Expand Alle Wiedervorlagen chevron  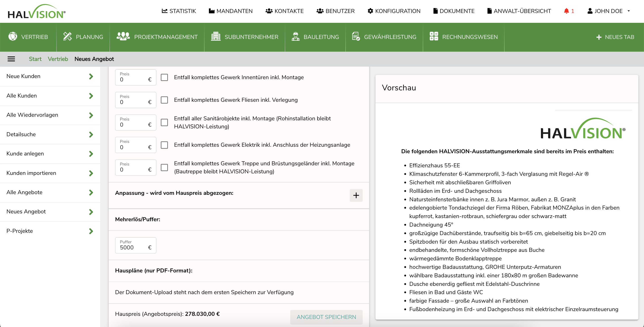click(x=91, y=115)
